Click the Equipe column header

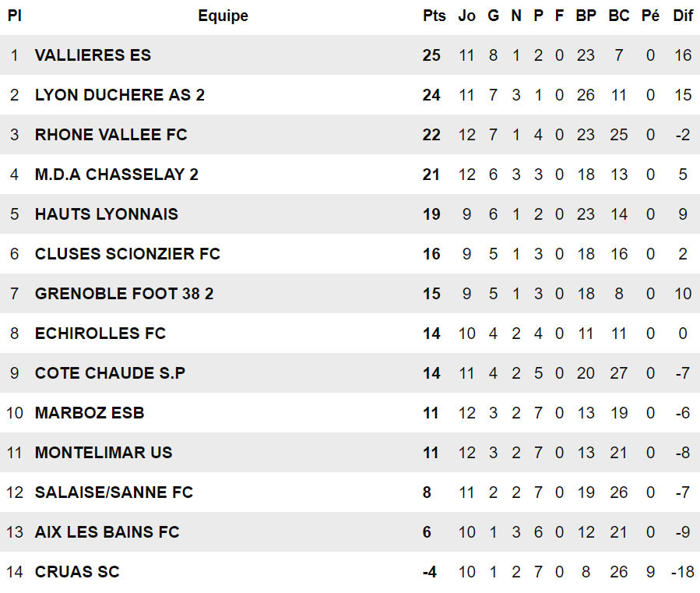pos(223,16)
